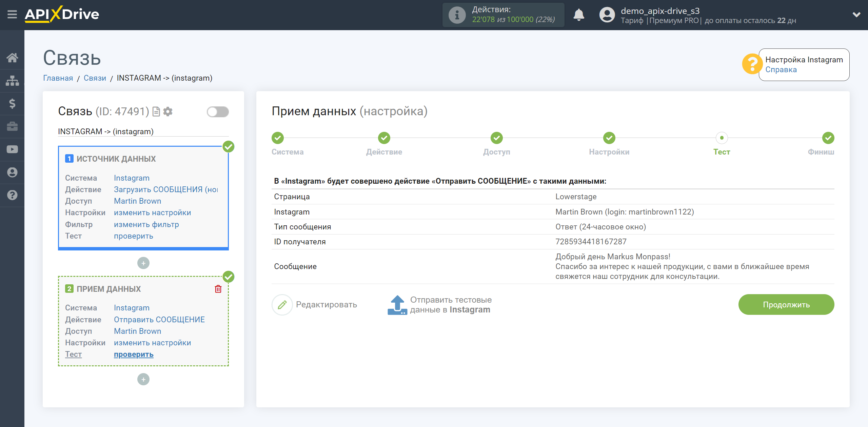Click the ApiX-Drive logo

pyautogui.click(x=62, y=14)
